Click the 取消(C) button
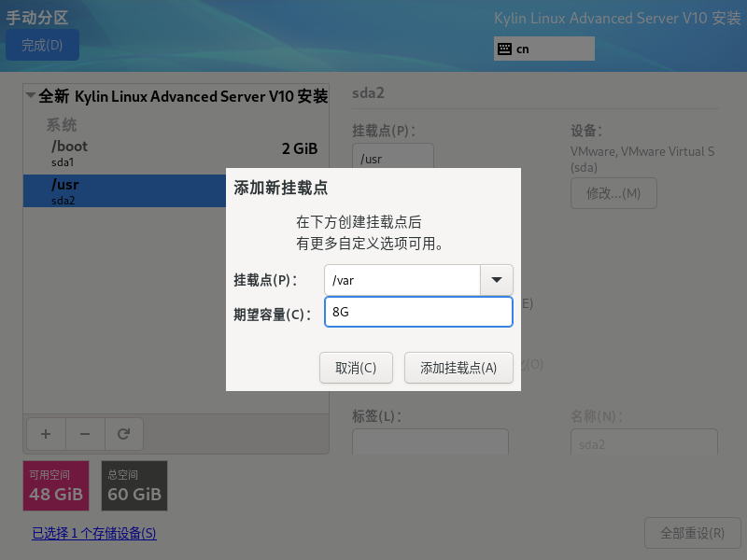The image size is (747, 560). tap(356, 368)
